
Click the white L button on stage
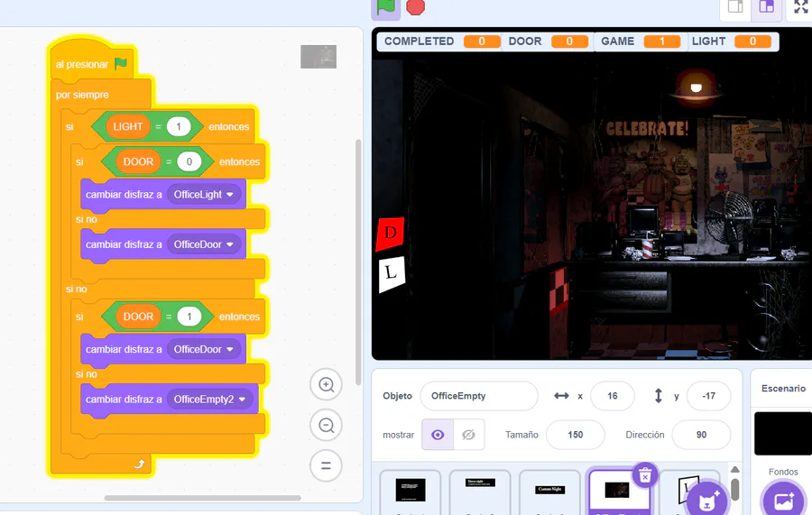point(391,273)
